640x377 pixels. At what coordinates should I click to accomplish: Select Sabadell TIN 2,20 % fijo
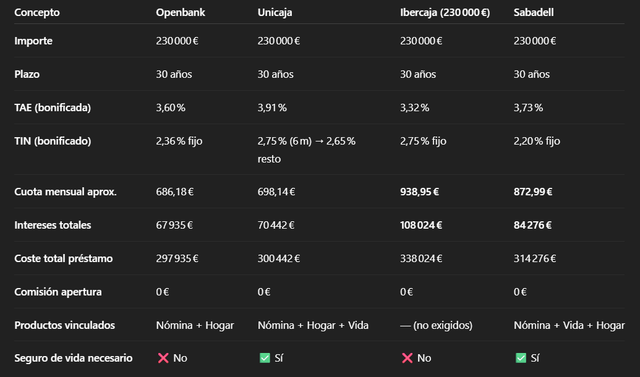tap(537, 141)
